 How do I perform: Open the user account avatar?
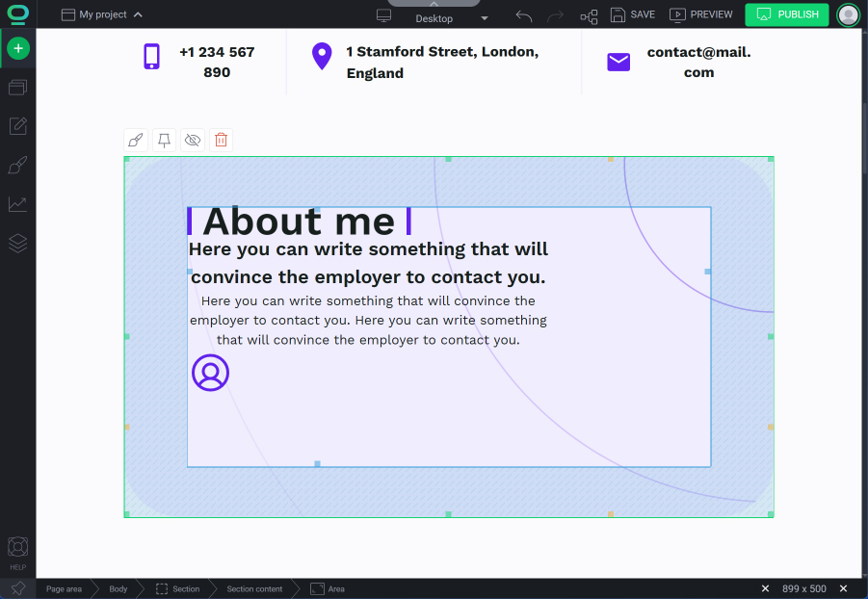click(x=849, y=14)
